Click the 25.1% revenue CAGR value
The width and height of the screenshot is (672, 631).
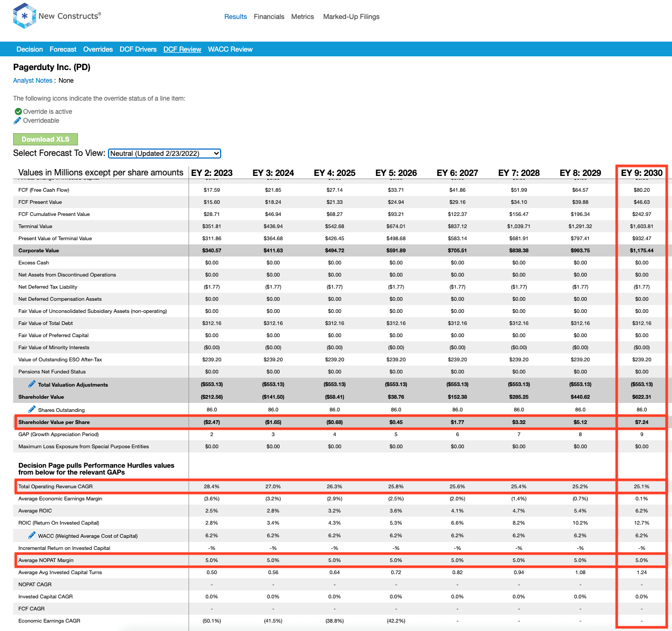(x=642, y=487)
